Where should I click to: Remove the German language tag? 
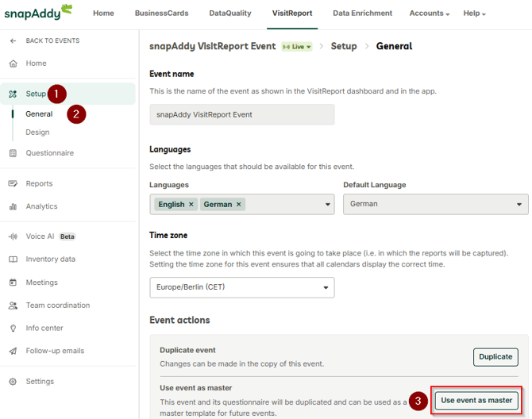click(x=238, y=205)
